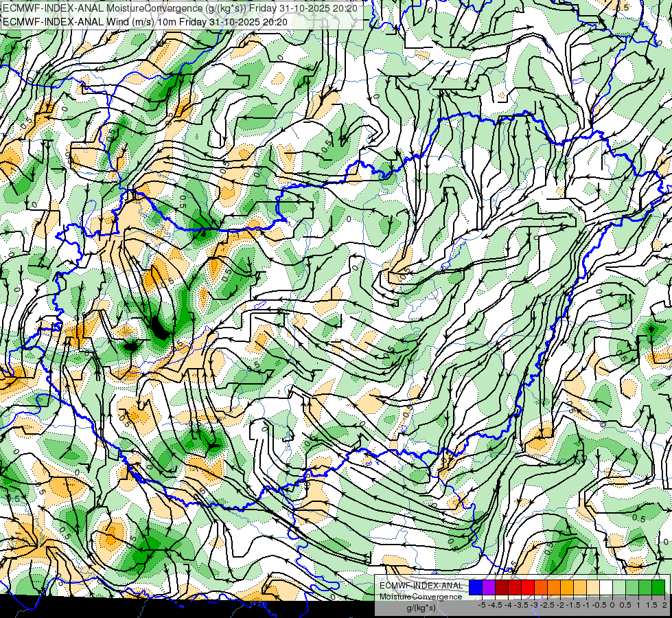Screen dimensions: 672x618
Task: Select the dark maroon swatch between -4.5 and -4
Action: 502,587
